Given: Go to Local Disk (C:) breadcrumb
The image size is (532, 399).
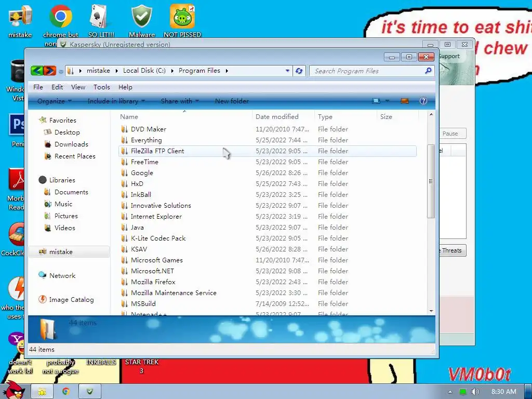Looking at the screenshot, I should pyautogui.click(x=144, y=71).
